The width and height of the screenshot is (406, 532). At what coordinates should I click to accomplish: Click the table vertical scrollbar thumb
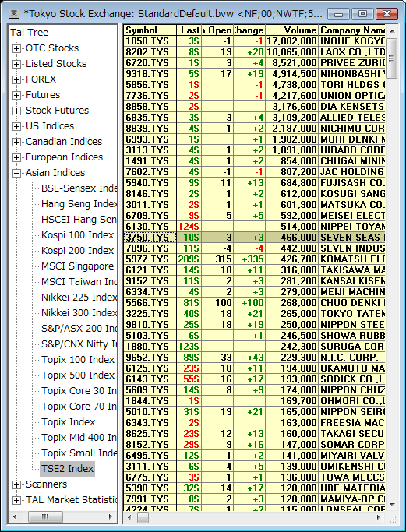click(x=392, y=58)
